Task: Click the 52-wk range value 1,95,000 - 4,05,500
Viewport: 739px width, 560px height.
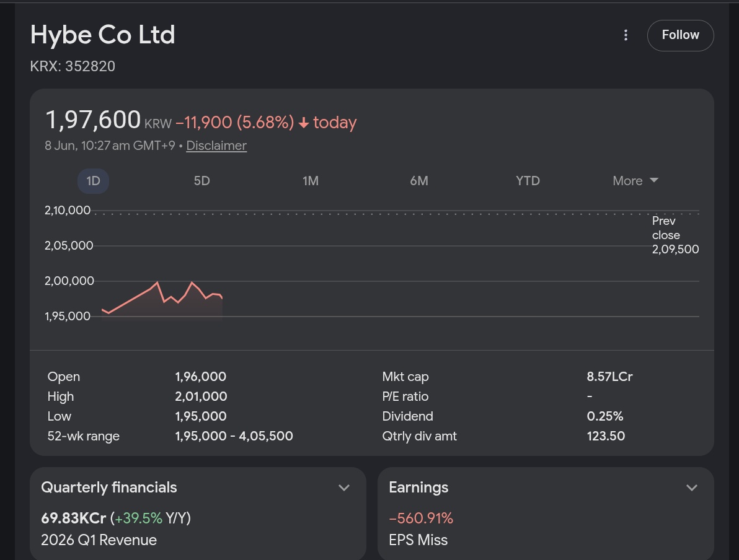Action: click(x=234, y=436)
